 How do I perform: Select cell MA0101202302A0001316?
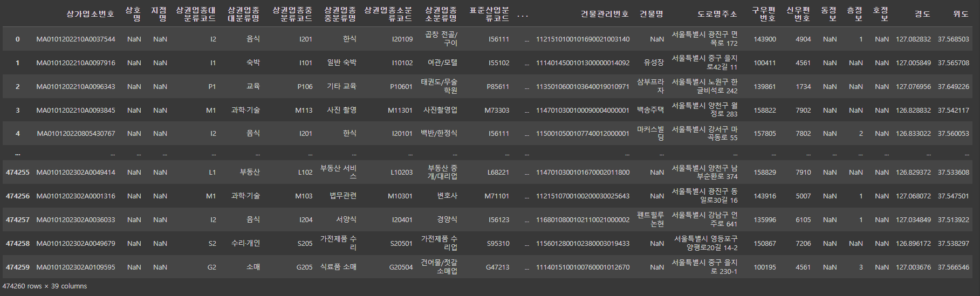coord(76,196)
